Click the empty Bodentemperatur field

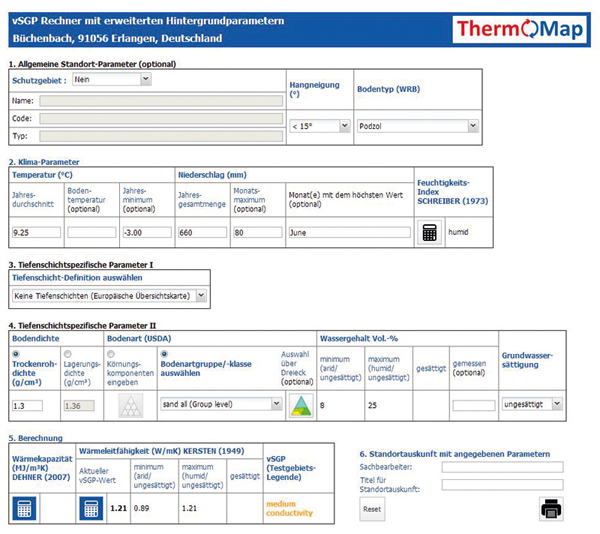(91, 232)
